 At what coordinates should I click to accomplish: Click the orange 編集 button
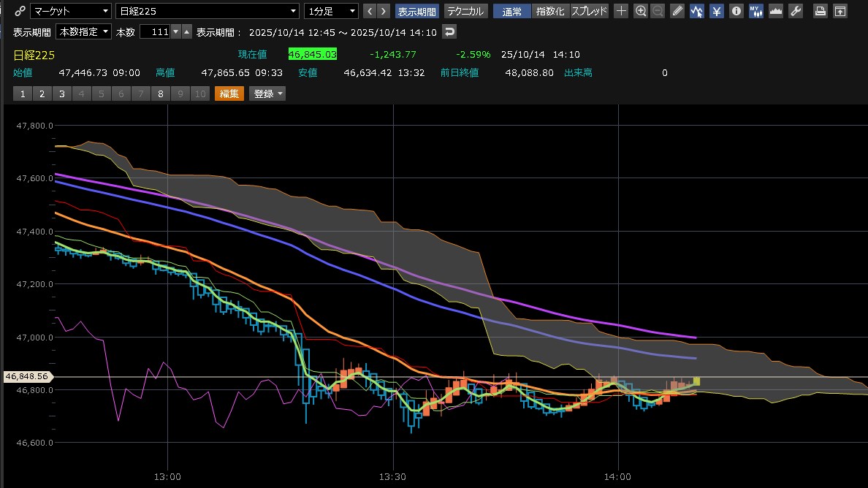(229, 94)
